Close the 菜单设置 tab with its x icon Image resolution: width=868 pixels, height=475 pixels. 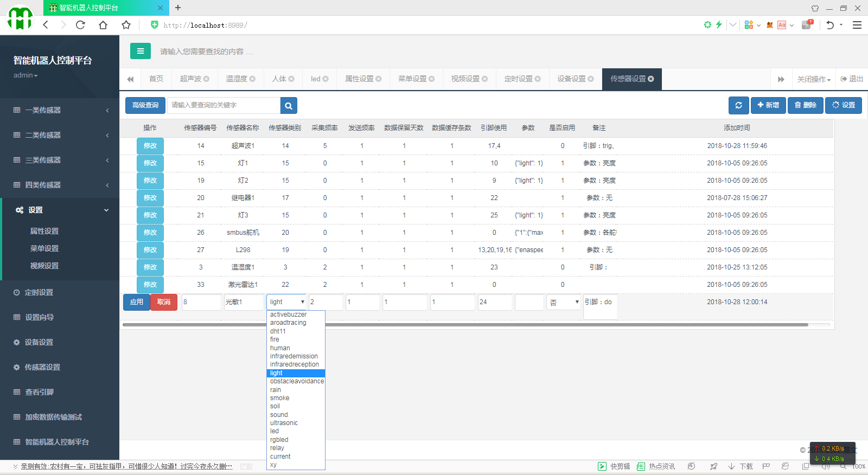[432, 79]
